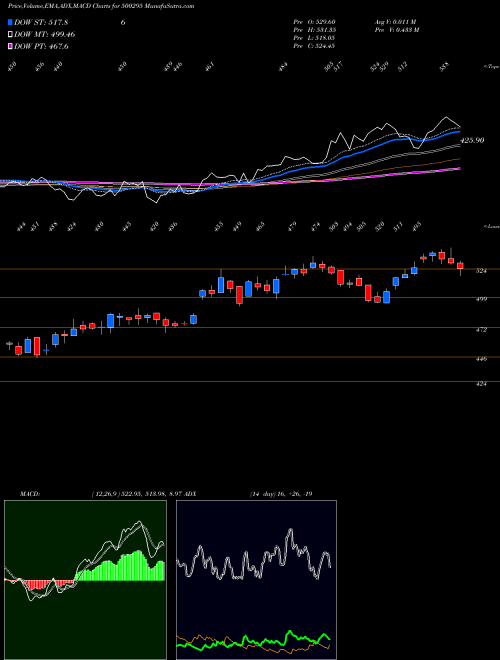Click the chart title mentioning MunafaSutra.com
This screenshot has height=660, width=500.
pos(101,6)
